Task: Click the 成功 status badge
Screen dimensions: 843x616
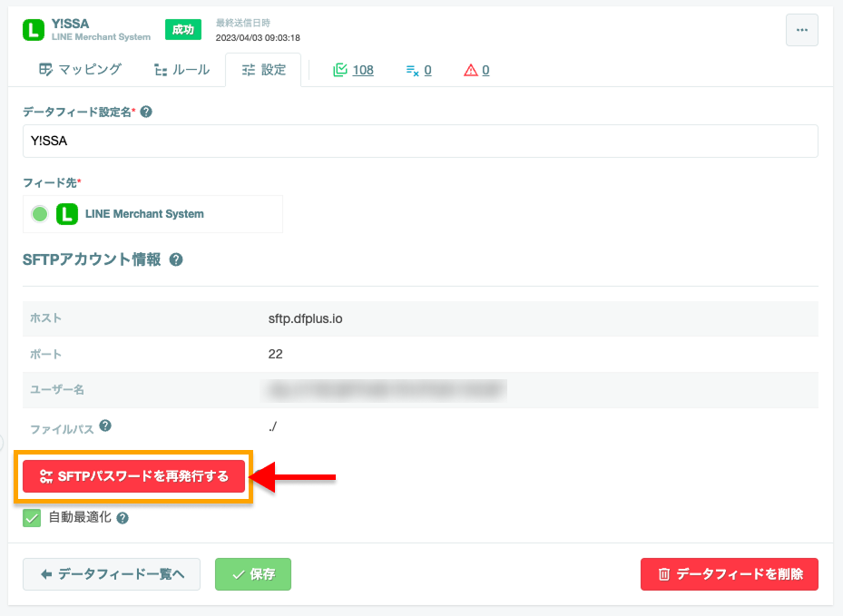Action: [182, 30]
